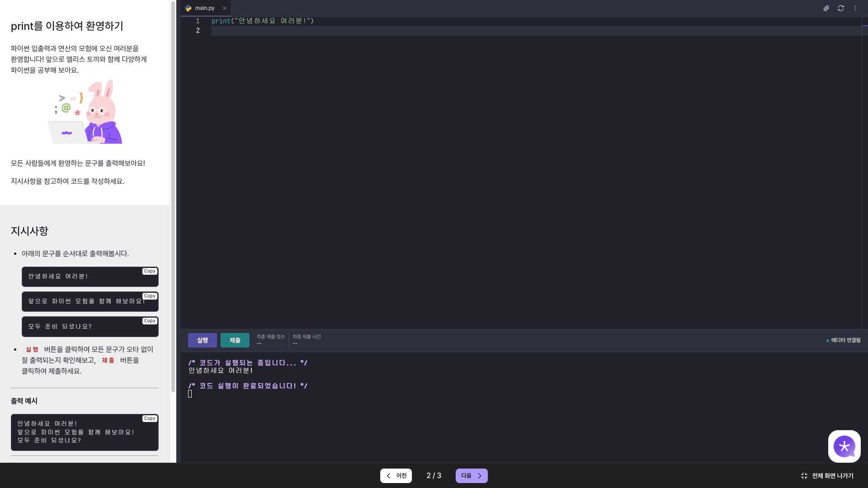
Task: Click the refresh editor icon
Action: click(840, 8)
